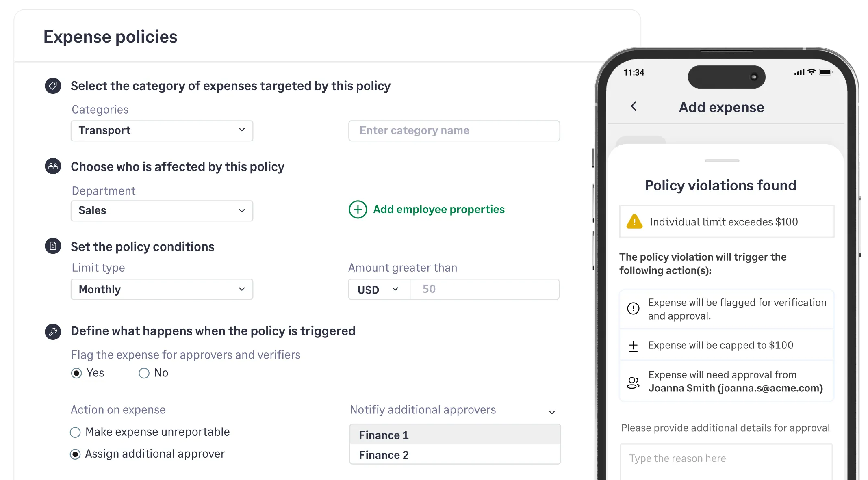Image resolution: width=868 pixels, height=480 pixels.
Task: Select Finance 2 from the approvers list
Action: [384, 455]
